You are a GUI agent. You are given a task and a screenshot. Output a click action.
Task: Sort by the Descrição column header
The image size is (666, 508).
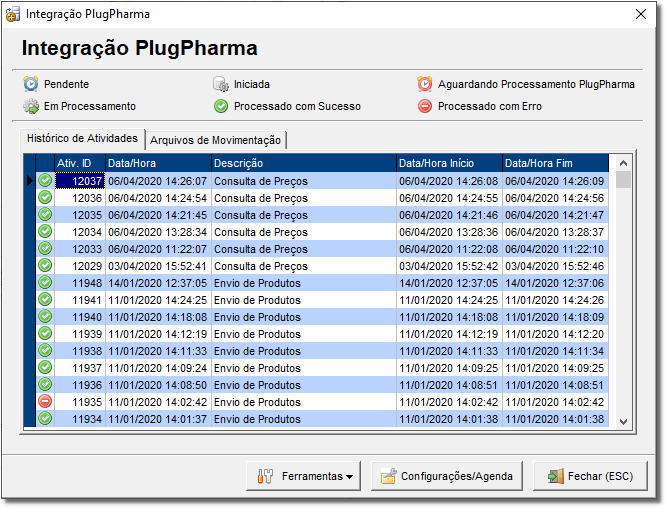coord(304,163)
